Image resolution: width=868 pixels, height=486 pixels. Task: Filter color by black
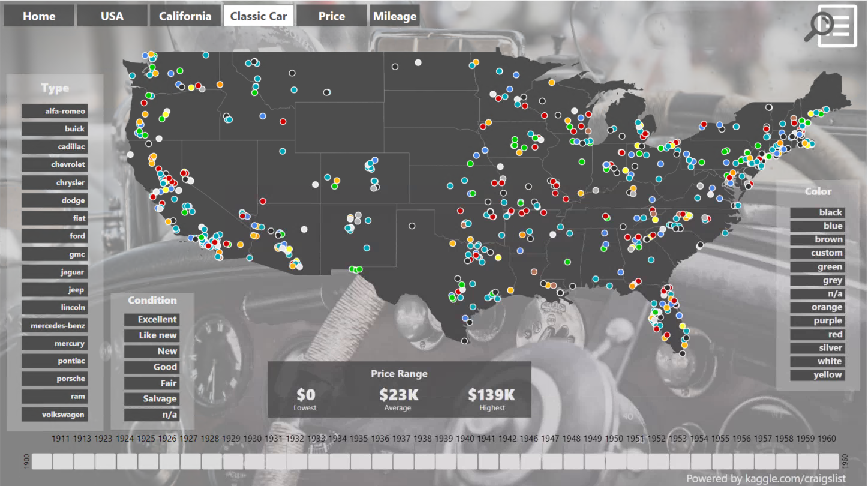pos(818,212)
